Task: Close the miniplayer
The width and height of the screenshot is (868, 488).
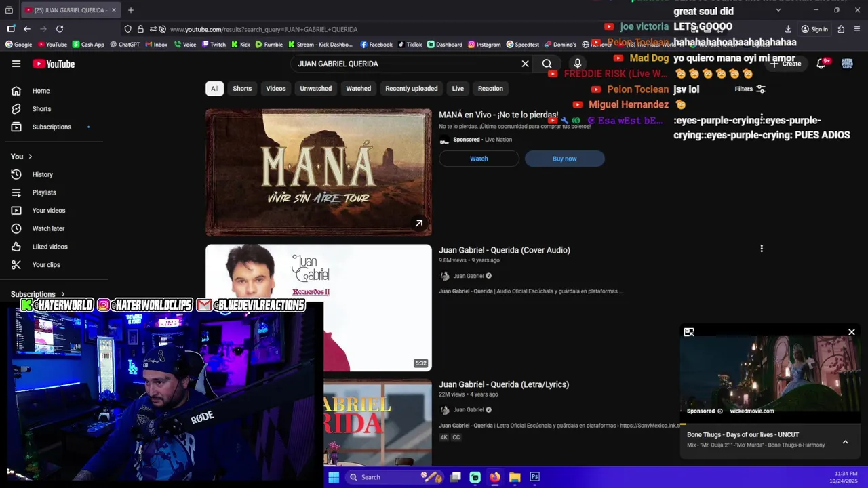Action: [x=852, y=332]
